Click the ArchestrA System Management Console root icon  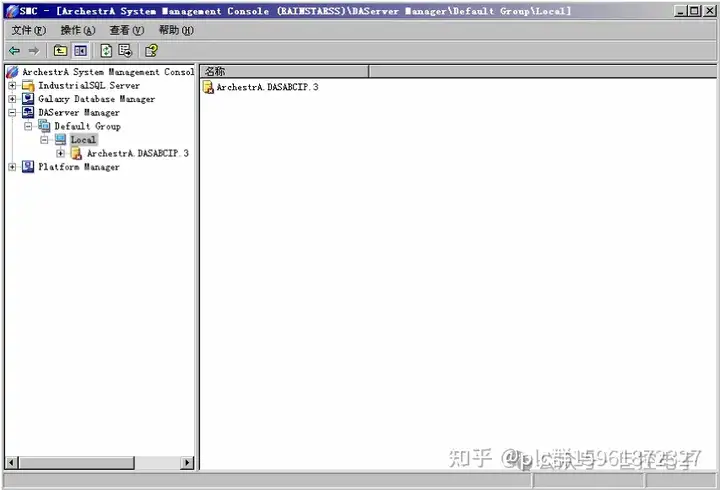pos(12,72)
